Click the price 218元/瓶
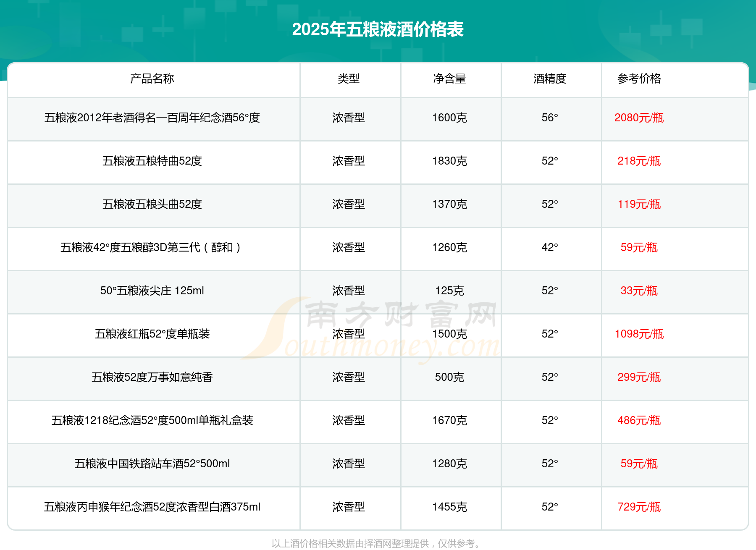 [x=639, y=161]
